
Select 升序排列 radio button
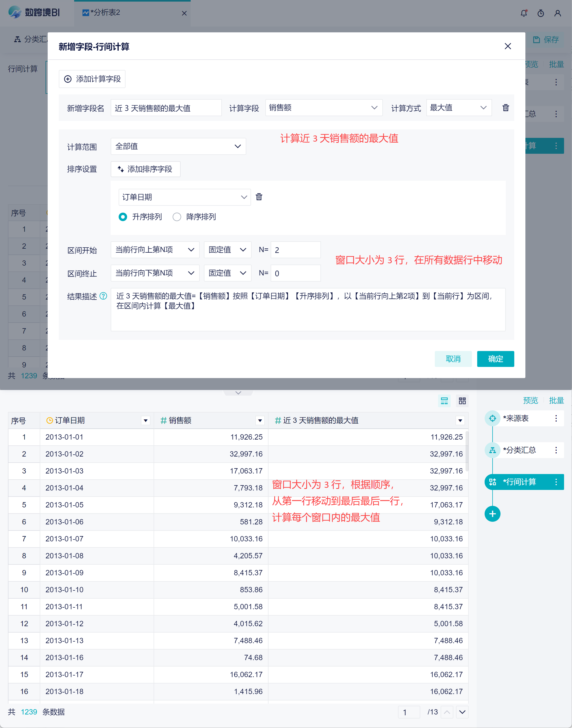tap(123, 217)
